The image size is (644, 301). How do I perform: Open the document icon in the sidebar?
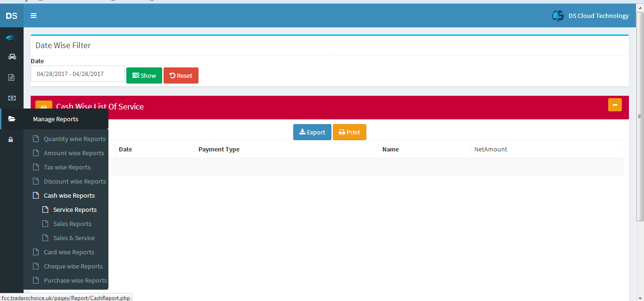click(11, 77)
